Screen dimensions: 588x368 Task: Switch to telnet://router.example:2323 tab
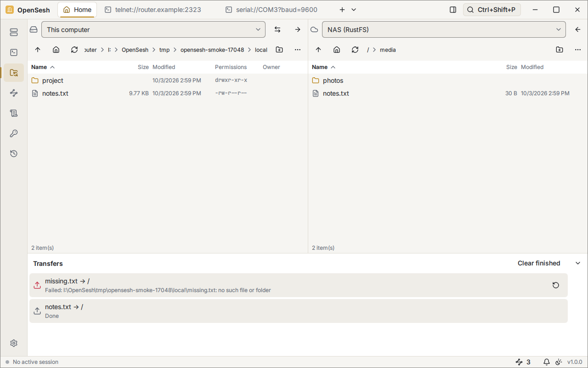[x=153, y=10]
